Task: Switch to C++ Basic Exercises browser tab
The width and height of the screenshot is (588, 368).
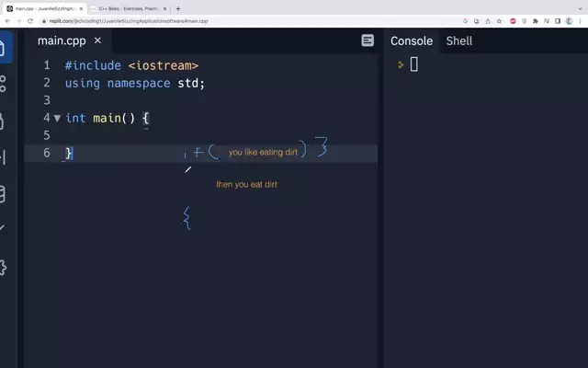Action: (128, 8)
